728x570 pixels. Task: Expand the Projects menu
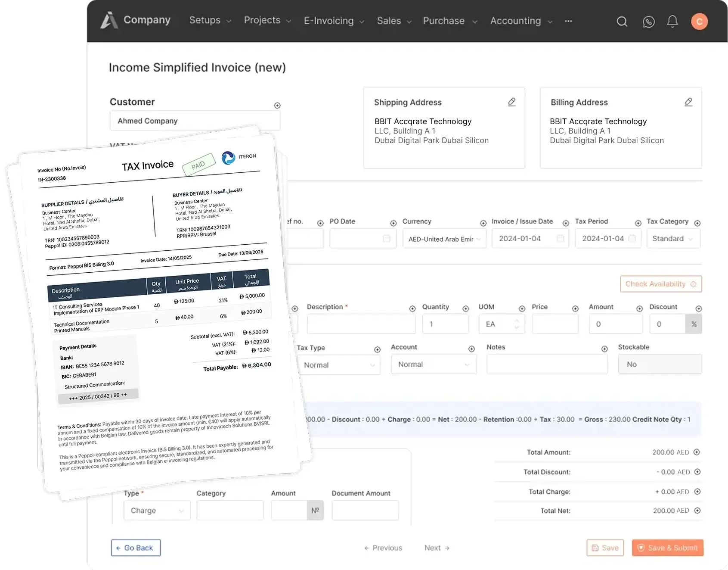coord(267,20)
